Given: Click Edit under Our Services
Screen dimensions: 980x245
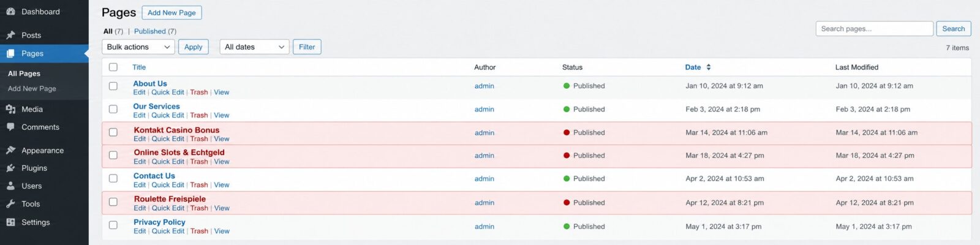Looking at the screenshot, I should 140,115.
